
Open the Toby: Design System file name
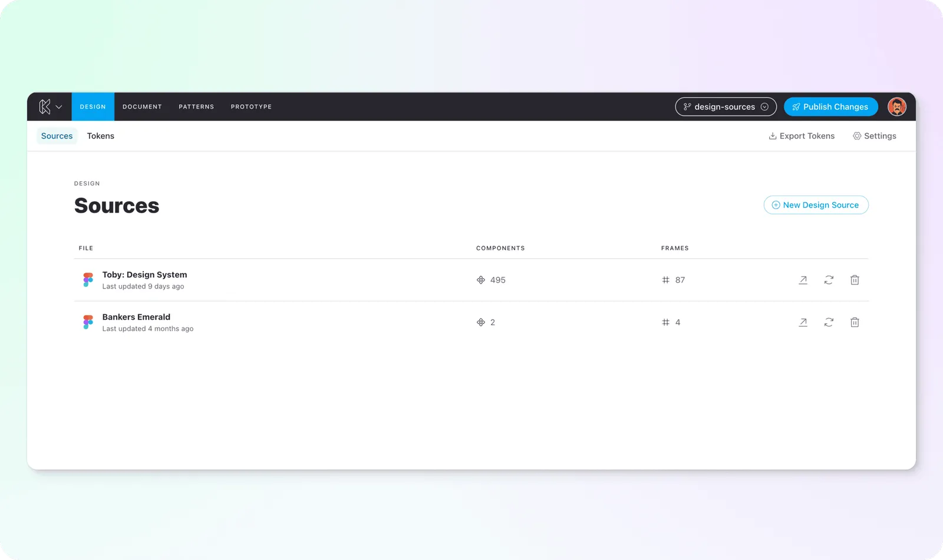coord(144,274)
